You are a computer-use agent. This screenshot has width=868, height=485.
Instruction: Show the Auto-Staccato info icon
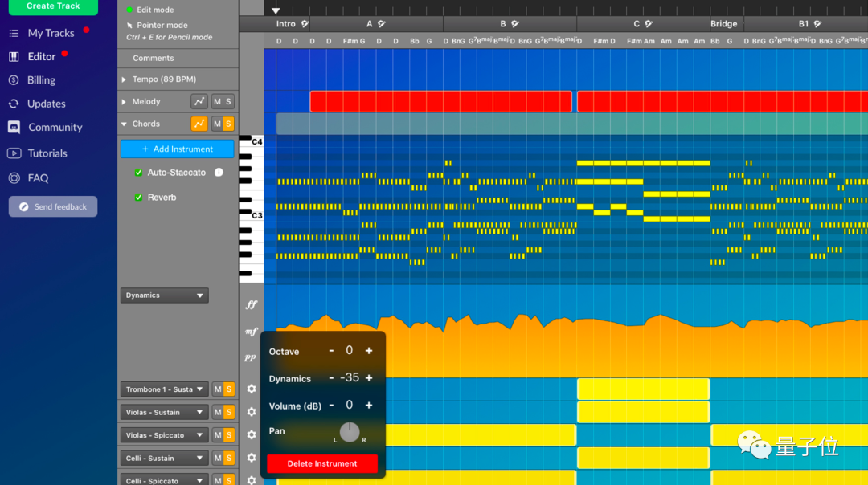click(219, 173)
